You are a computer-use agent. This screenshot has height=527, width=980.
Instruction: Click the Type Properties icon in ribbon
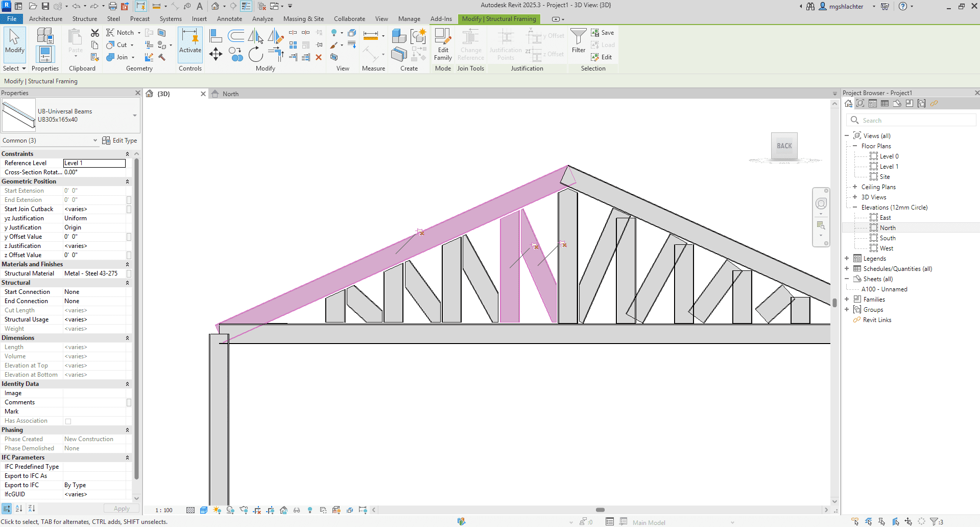click(45, 36)
